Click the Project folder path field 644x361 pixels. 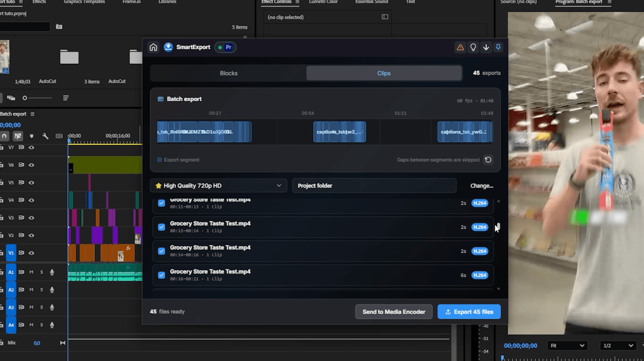tap(374, 186)
